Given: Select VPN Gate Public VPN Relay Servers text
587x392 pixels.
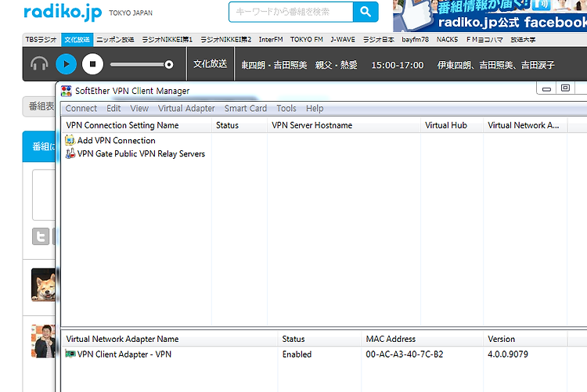Looking at the screenshot, I should 141,154.
